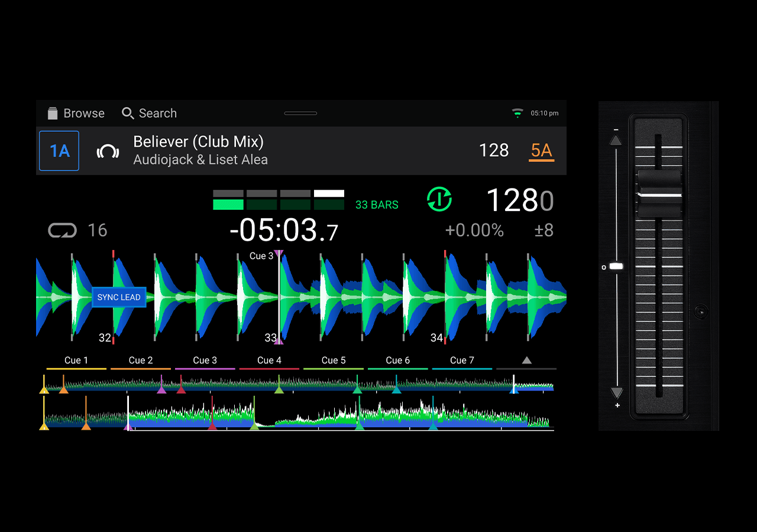Click the loop icon beside 16
The height and width of the screenshot is (532, 757).
tap(62, 230)
